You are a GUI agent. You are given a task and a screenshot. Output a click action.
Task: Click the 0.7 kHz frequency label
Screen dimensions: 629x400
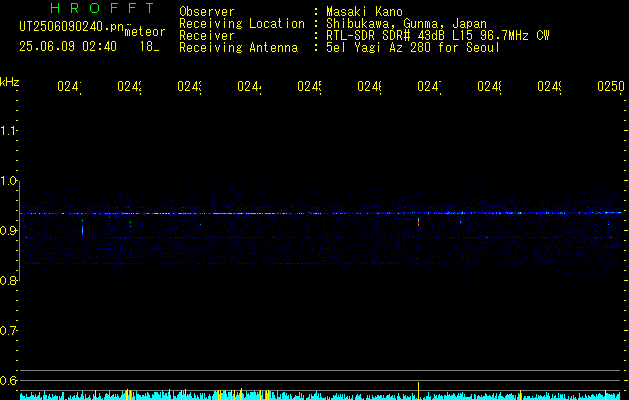[x=8, y=330]
